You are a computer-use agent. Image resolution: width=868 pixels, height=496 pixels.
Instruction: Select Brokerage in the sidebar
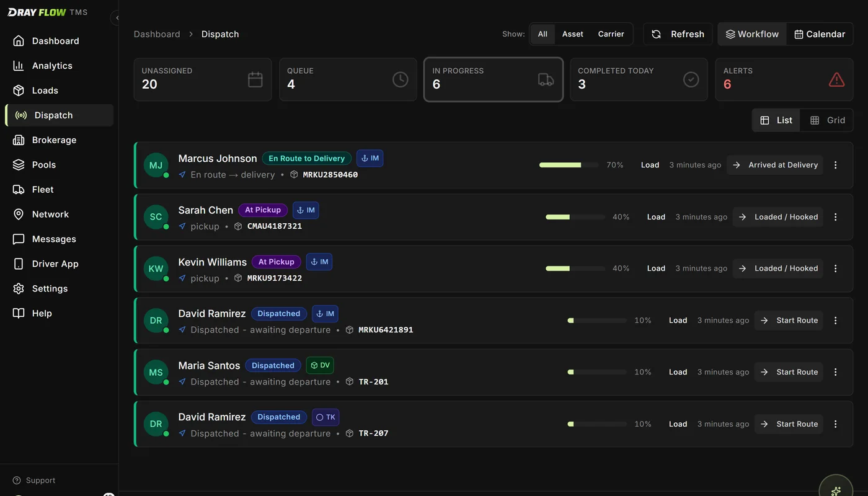(x=59, y=140)
